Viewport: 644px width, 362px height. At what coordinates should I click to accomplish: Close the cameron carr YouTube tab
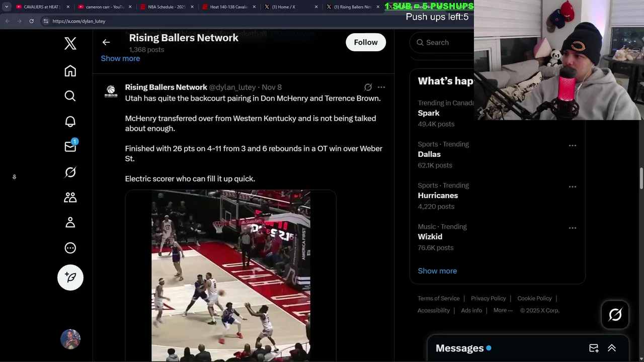click(x=130, y=7)
